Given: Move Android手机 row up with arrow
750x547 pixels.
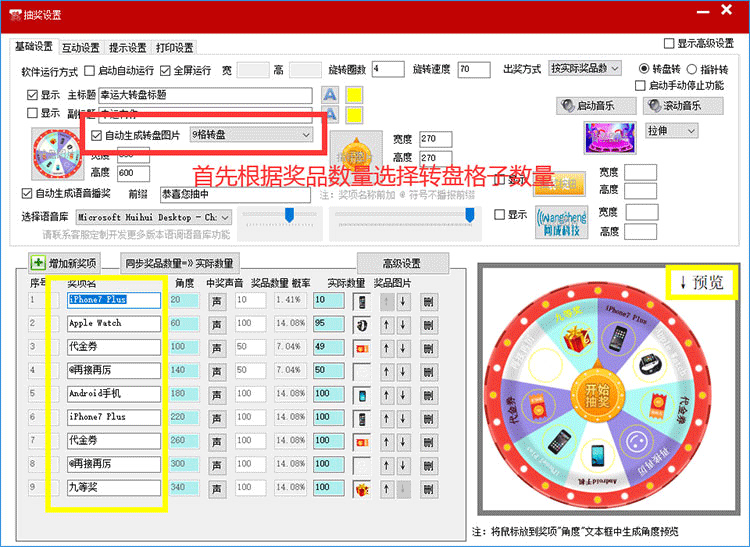Looking at the screenshot, I should coord(386,395).
